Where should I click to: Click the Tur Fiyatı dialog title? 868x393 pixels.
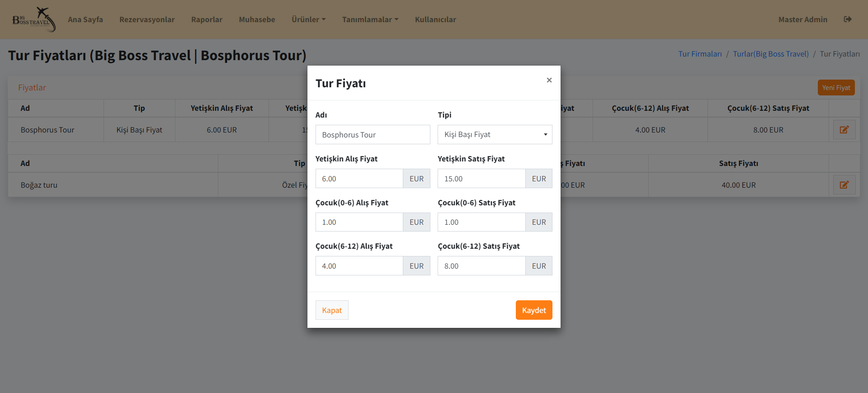(x=340, y=83)
